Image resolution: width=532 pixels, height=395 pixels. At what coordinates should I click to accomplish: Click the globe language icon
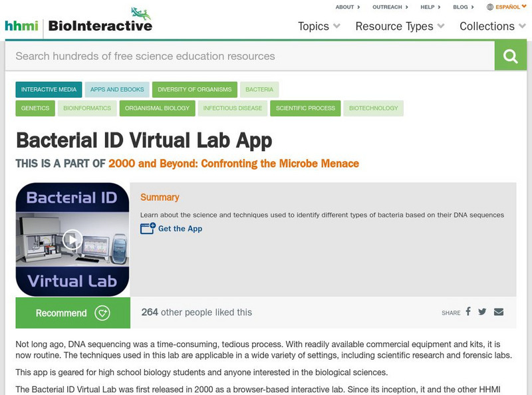(490, 7)
